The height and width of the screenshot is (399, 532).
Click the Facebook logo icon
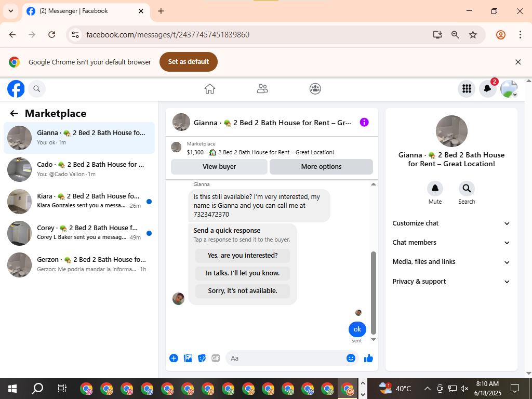tap(16, 89)
